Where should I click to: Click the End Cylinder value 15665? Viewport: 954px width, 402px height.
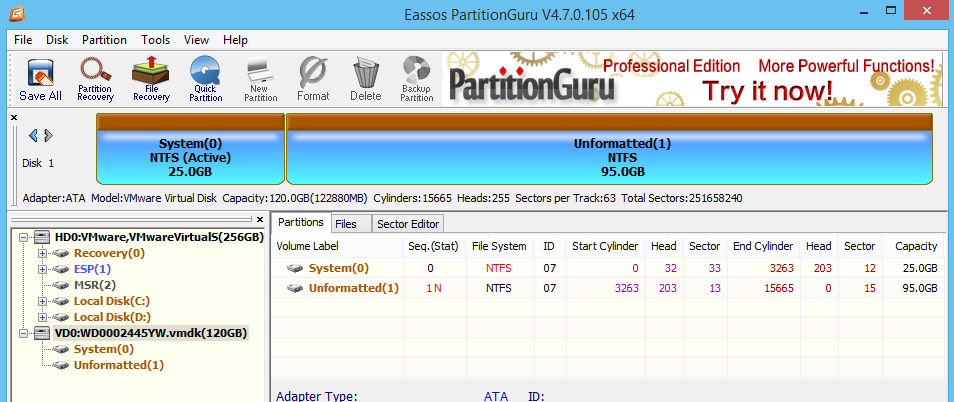[779, 288]
